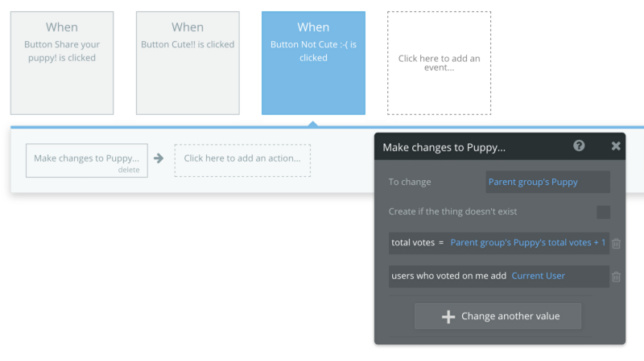Click the plus icon on Change another value
The height and width of the screenshot is (361, 644).
tap(449, 317)
